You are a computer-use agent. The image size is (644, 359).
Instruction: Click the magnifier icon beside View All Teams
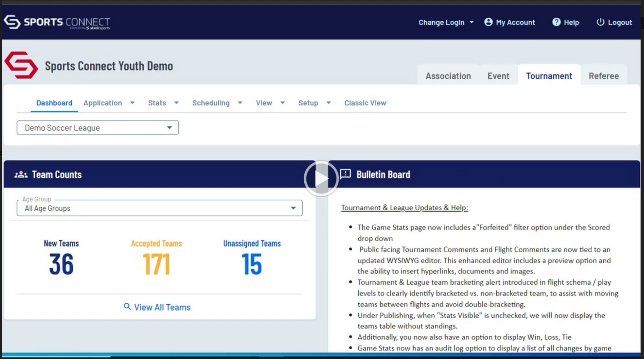coord(127,307)
